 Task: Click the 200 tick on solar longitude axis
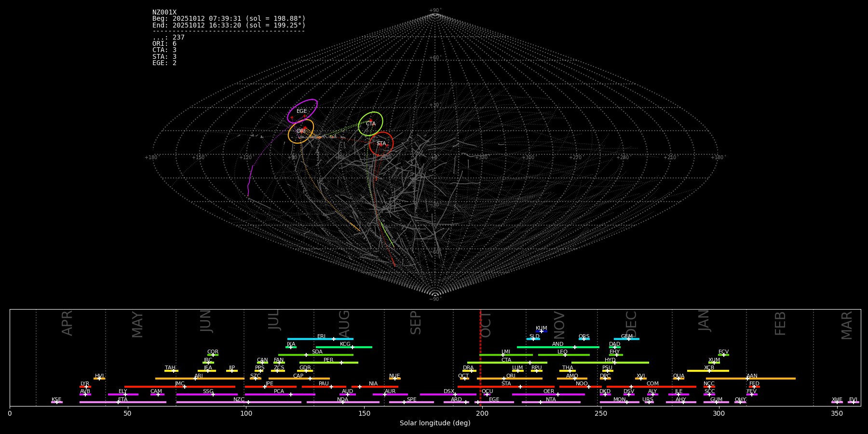[482, 413]
